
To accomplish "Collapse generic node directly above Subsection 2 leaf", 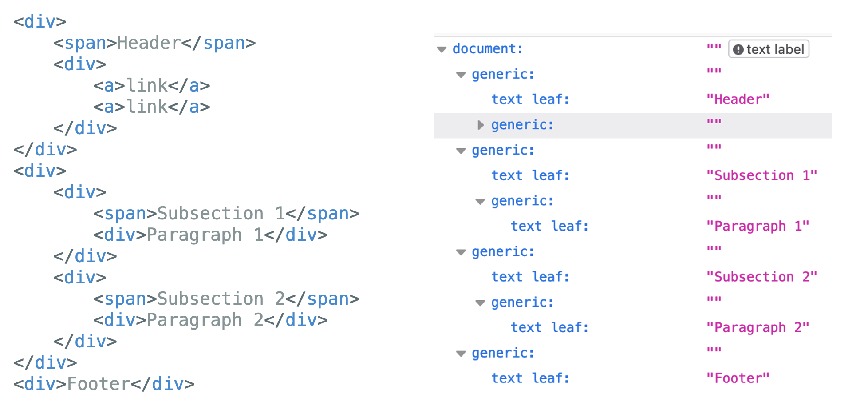I will (461, 252).
